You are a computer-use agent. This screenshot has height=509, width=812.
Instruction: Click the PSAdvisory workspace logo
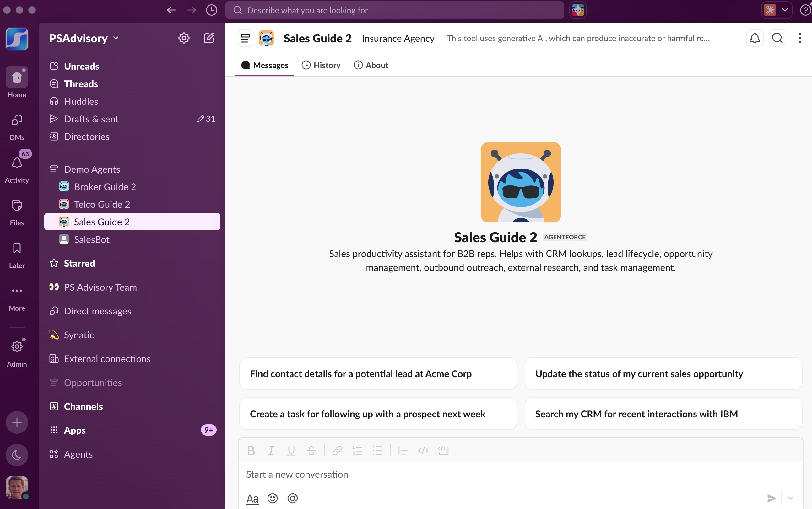[x=17, y=39]
